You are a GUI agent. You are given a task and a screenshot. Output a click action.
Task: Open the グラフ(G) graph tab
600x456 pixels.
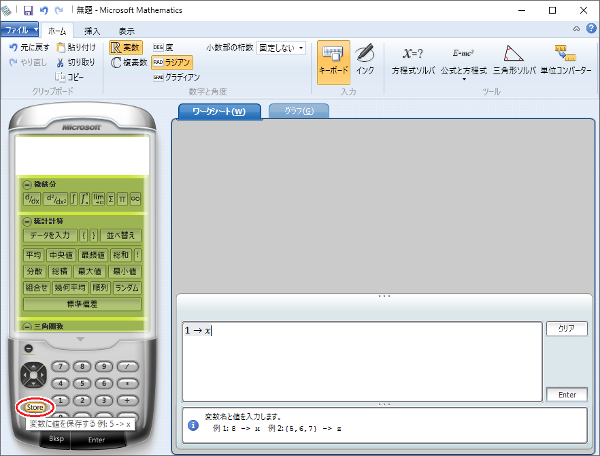(x=299, y=111)
